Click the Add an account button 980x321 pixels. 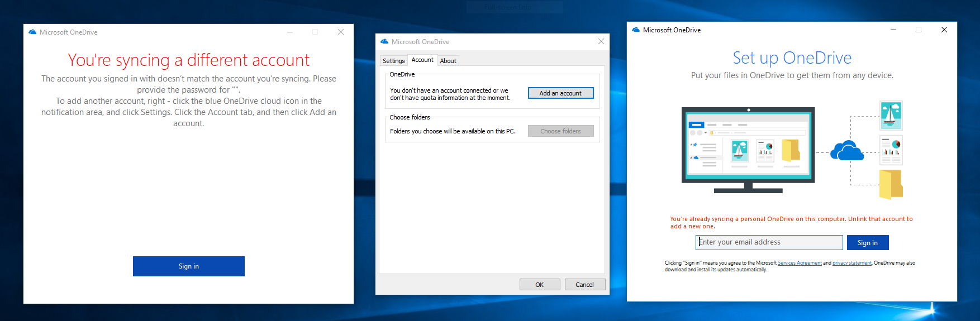click(560, 93)
